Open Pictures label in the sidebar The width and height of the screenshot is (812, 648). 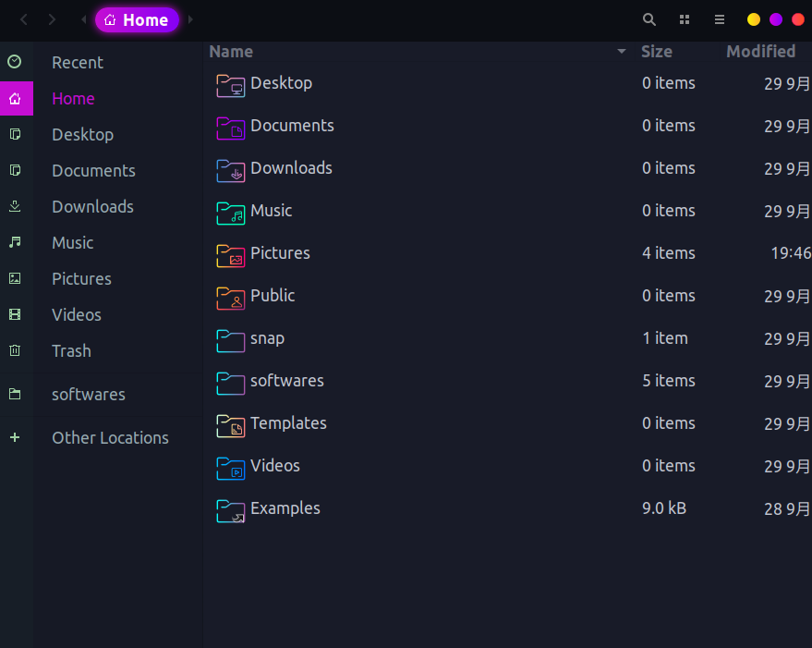coord(81,279)
